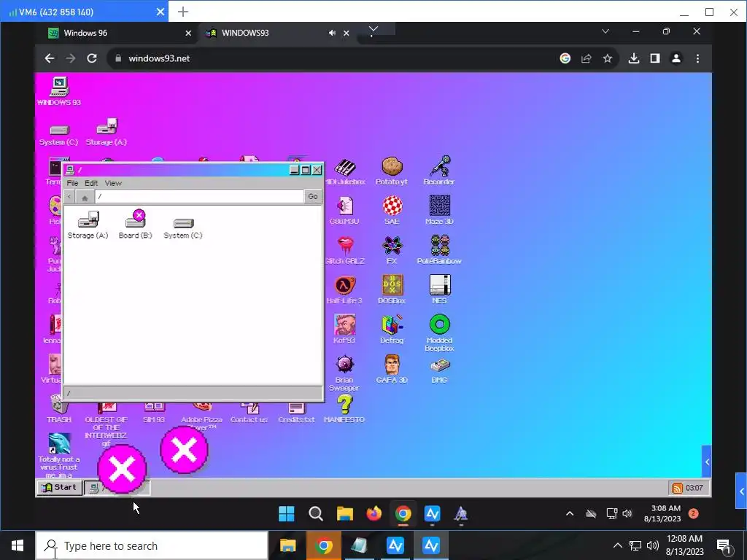Mute the WINDOWS93 tab audio speaker icon
The width and height of the screenshot is (747, 560).
[x=332, y=33]
